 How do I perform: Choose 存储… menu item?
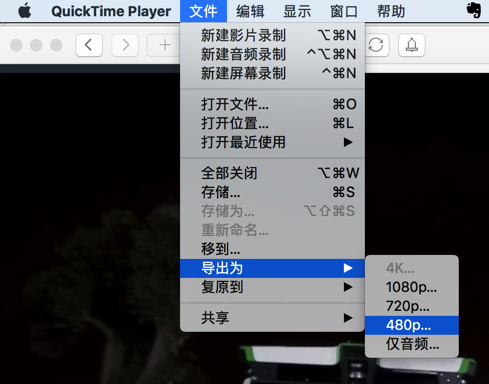(x=272, y=192)
